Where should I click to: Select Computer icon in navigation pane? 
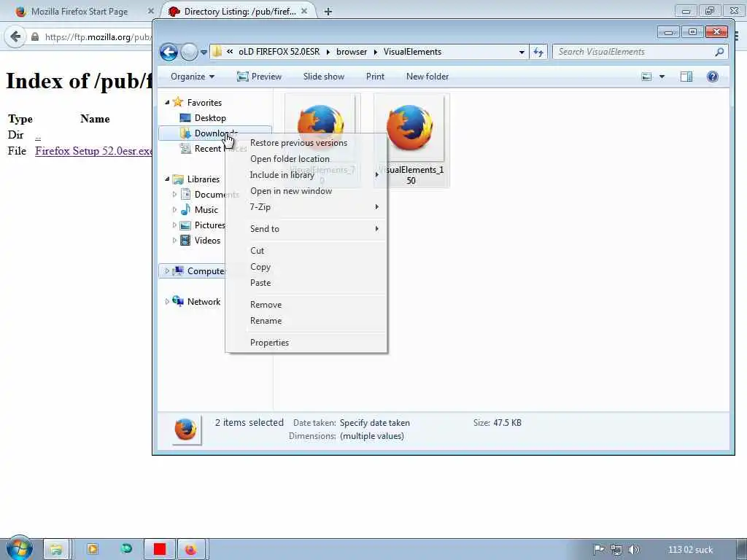(x=178, y=271)
